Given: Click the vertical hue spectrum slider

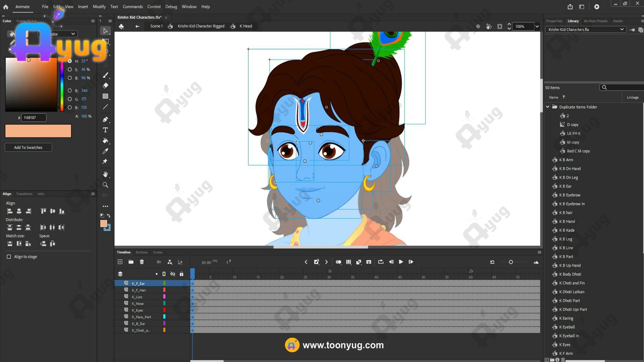Looking at the screenshot, I should pos(62,84).
